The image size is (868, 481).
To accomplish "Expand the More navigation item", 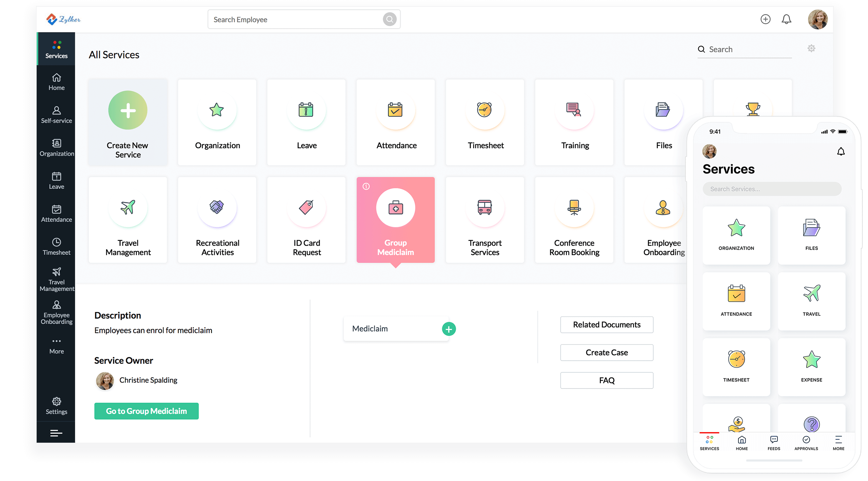I will pyautogui.click(x=57, y=346).
